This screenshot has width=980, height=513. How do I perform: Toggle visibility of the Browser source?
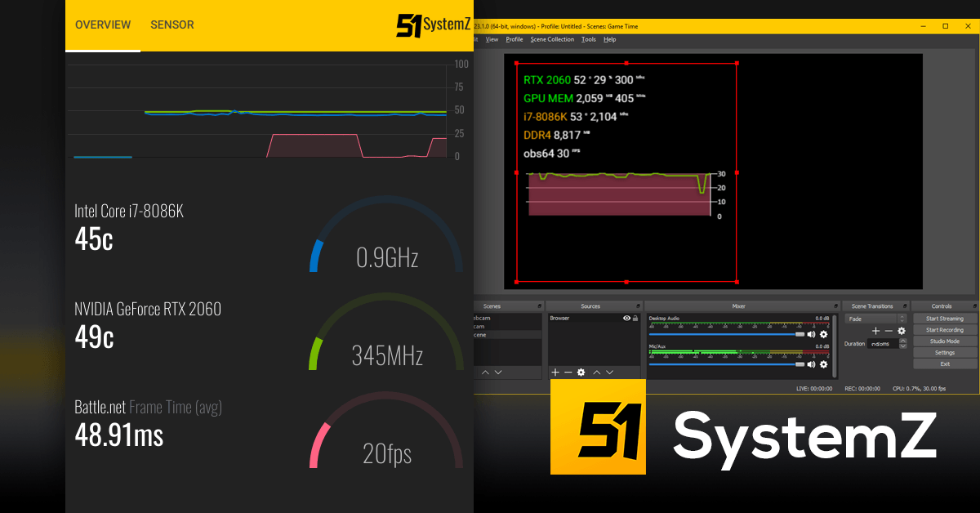click(x=626, y=318)
